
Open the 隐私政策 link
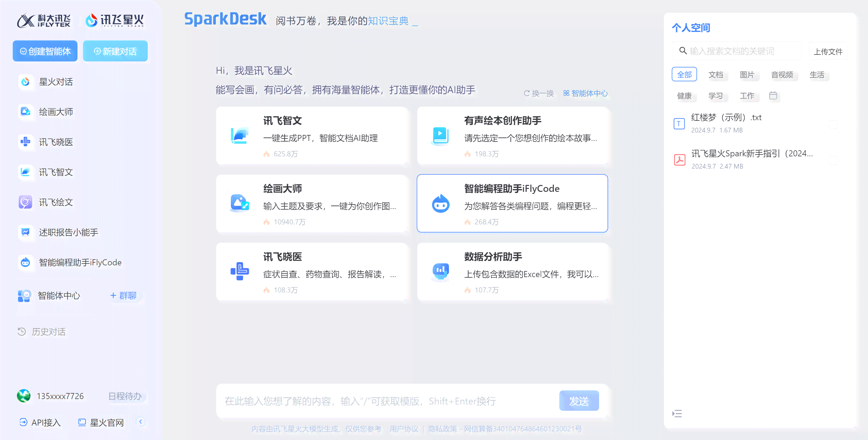pos(442,429)
